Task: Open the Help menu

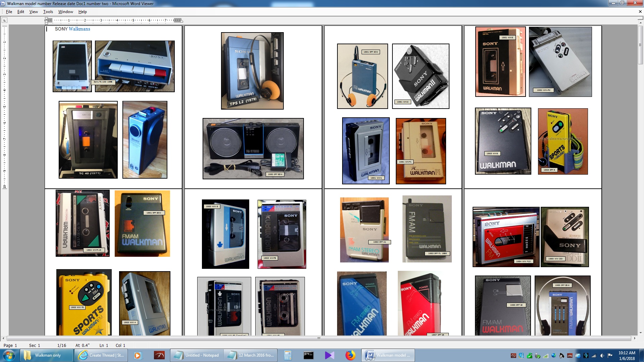Action: tap(83, 11)
